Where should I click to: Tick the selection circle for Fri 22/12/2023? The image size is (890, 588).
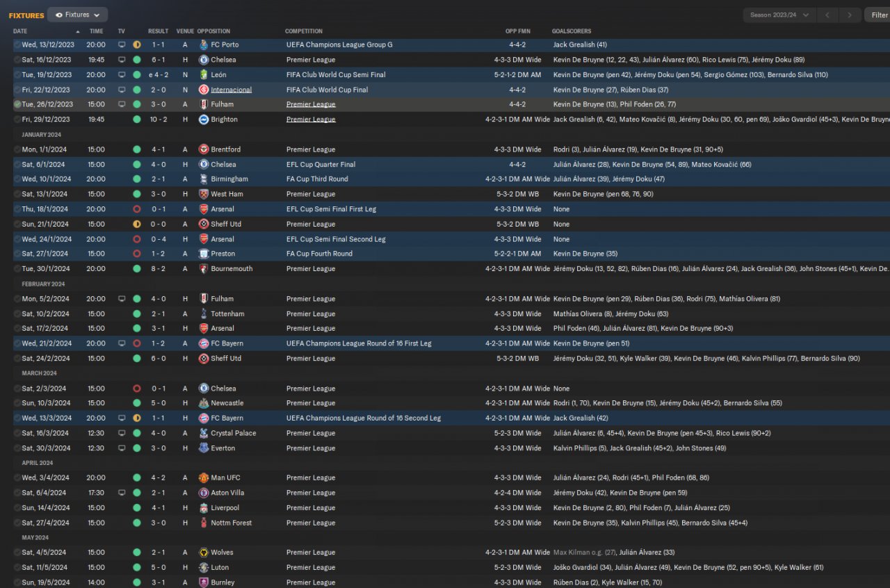point(17,90)
